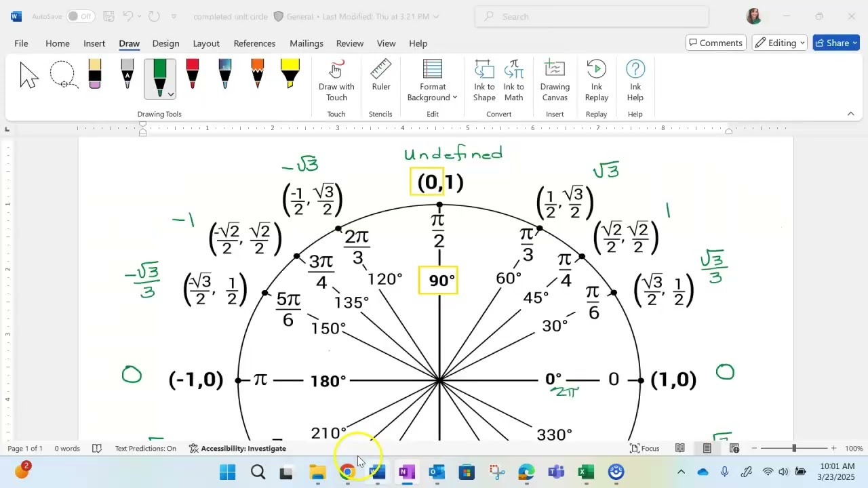The image size is (868, 488).
Task: Start Ink Replay
Action: [x=597, y=80]
